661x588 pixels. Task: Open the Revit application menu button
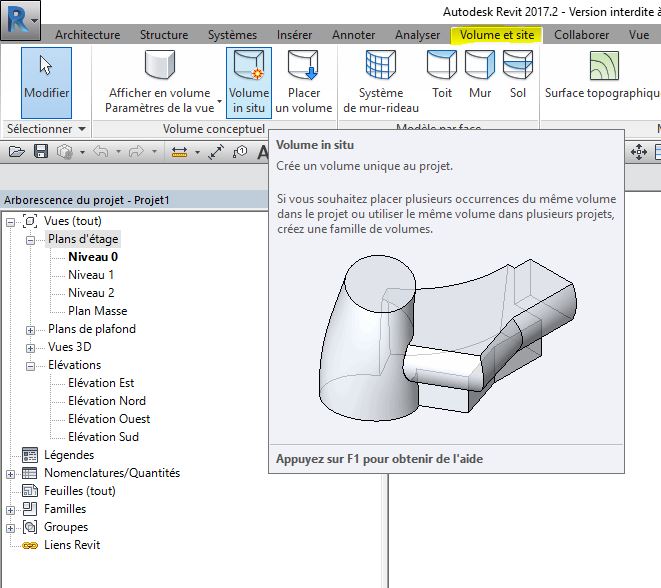(20, 20)
